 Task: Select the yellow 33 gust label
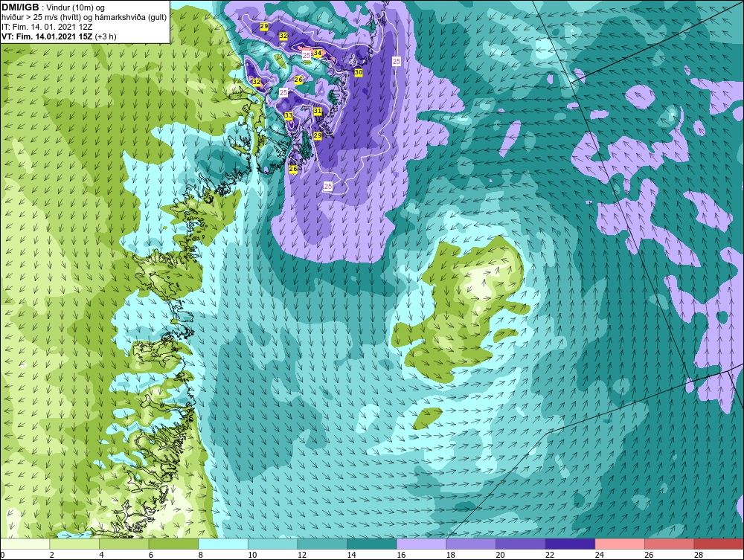coord(288,115)
